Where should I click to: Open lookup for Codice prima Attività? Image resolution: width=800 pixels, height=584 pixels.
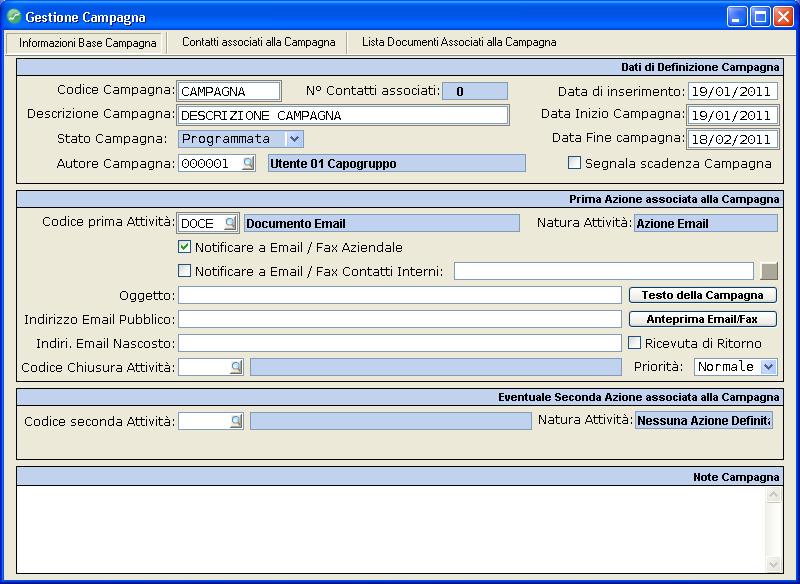click(x=231, y=223)
